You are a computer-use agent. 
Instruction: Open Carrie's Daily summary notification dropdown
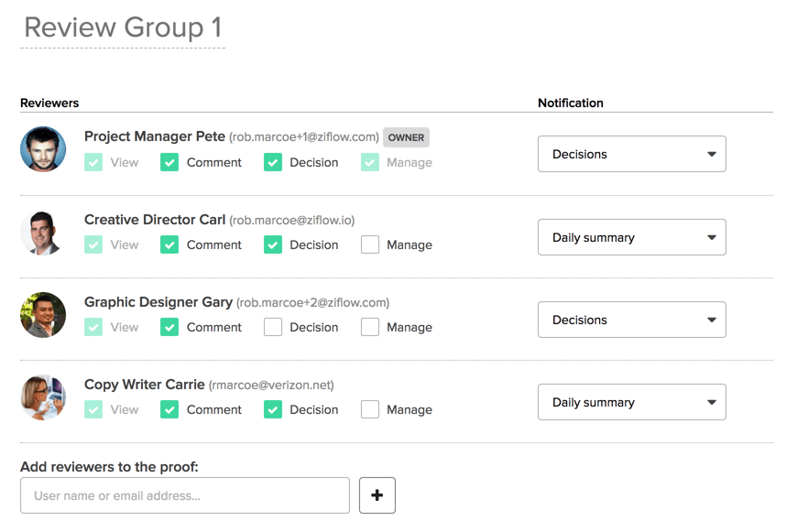631,401
